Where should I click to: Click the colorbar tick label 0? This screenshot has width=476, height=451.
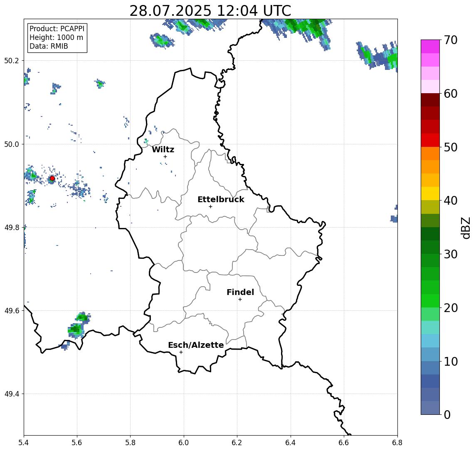(x=447, y=415)
